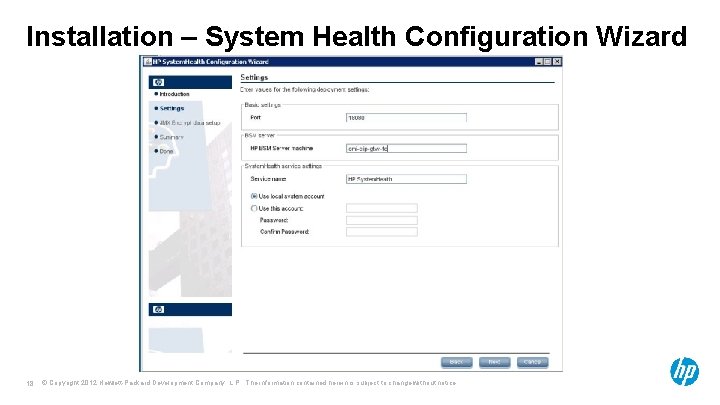The height and width of the screenshot is (405, 720).
Task: Close the Configuration Wizard window
Action: 557,62
